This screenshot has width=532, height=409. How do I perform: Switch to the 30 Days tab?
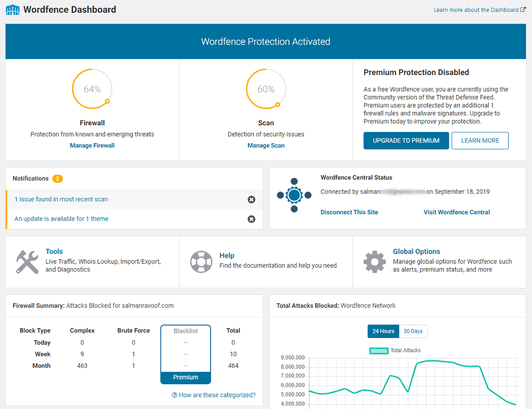[x=413, y=331]
